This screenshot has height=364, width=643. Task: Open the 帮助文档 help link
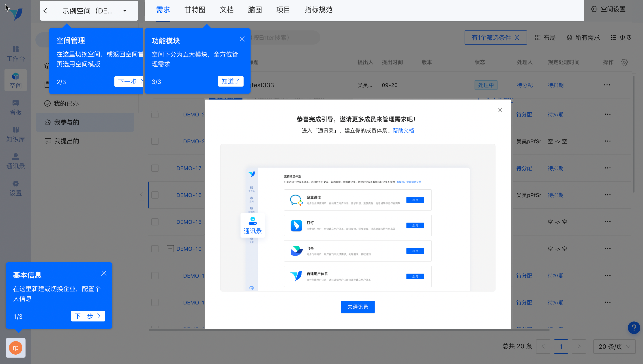tap(403, 131)
